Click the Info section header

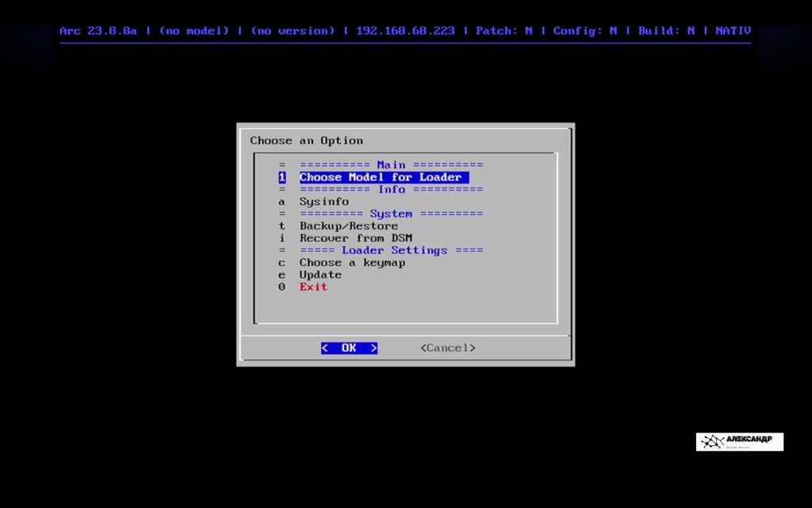coord(392,189)
